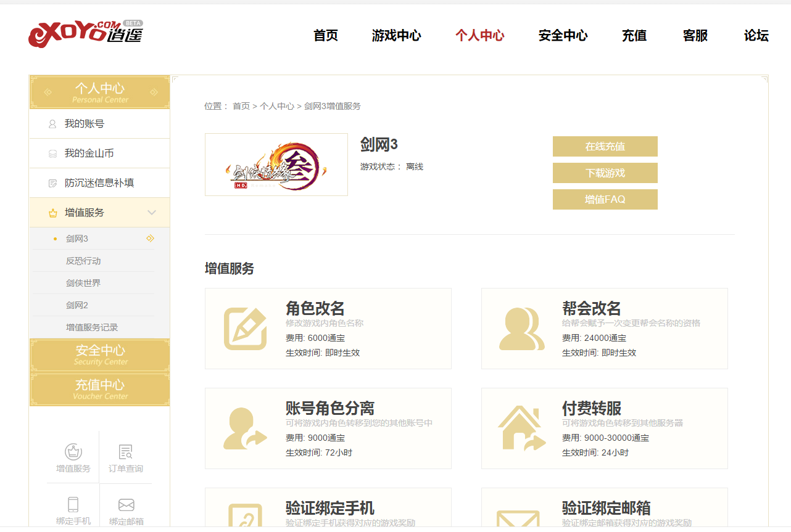Open the 游戏中心 navigation item
This screenshot has width=791, height=532.
(x=397, y=36)
